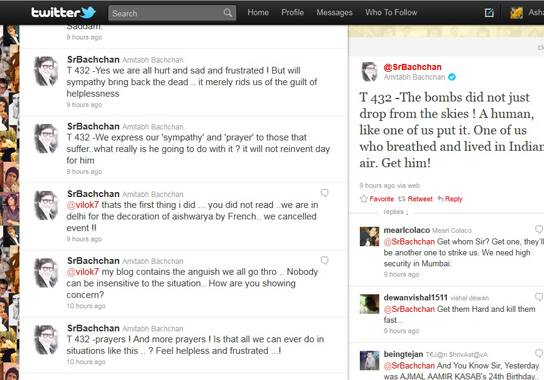This screenshot has width=544, height=380.
Task: Click the account avatar in top bar
Action: point(516,13)
